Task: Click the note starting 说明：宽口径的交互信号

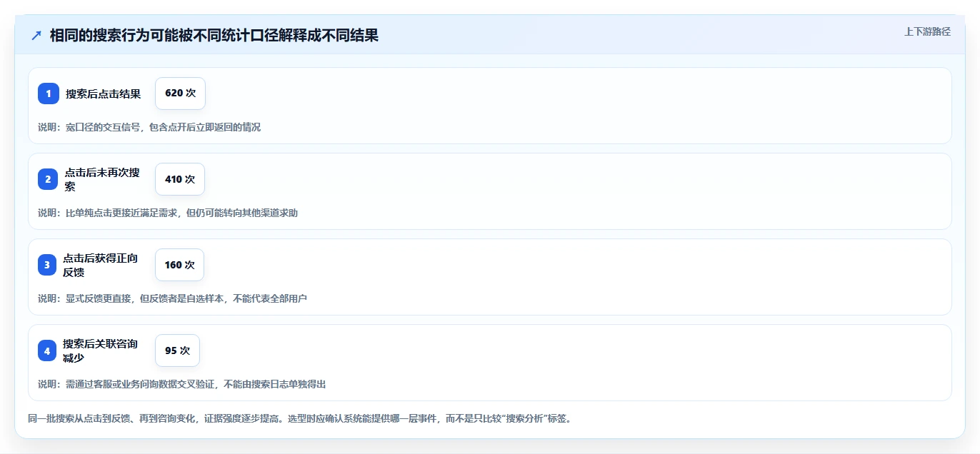Action: click(x=149, y=127)
